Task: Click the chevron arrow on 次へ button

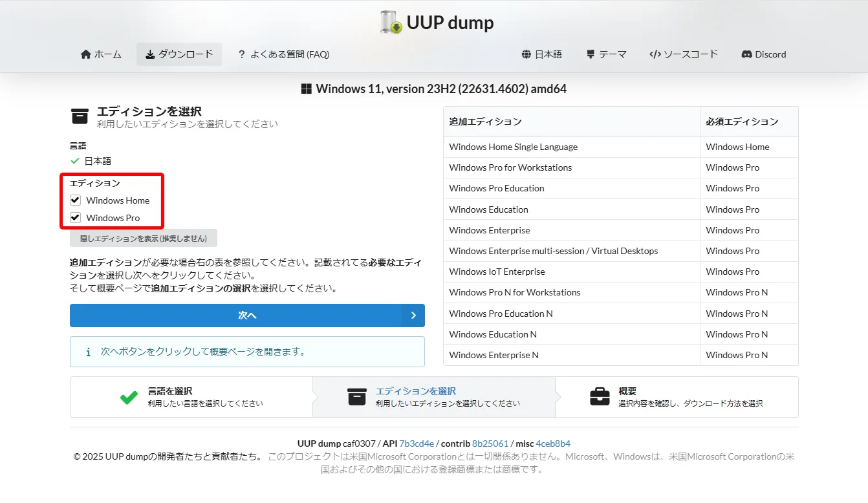Action: [x=413, y=316]
